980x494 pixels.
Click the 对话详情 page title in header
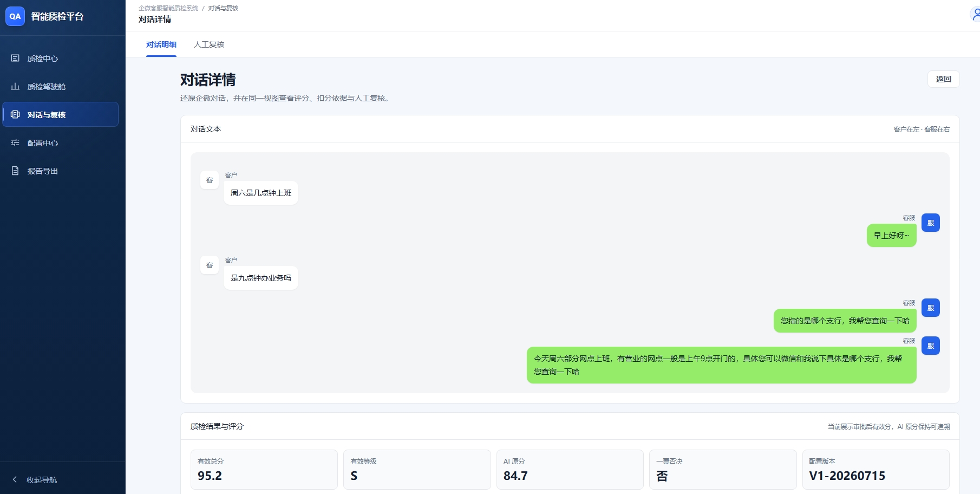pyautogui.click(x=155, y=19)
